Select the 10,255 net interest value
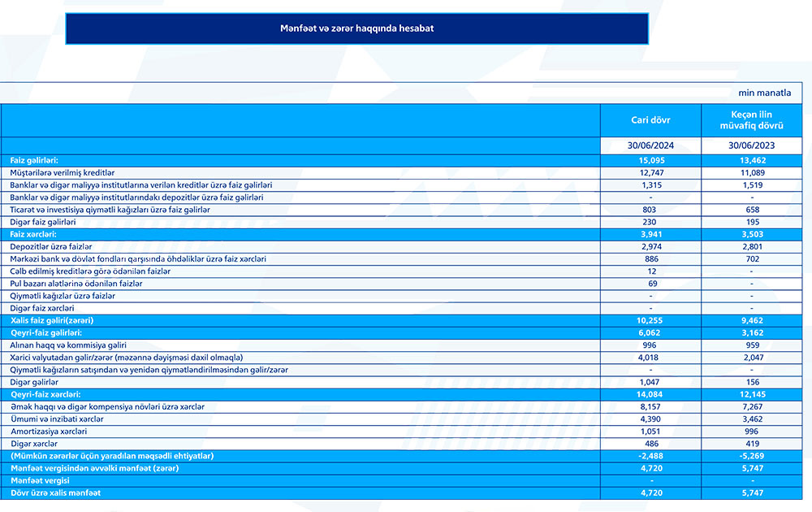The width and height of the screenshot is (812, 512). (x=651, y=321)
